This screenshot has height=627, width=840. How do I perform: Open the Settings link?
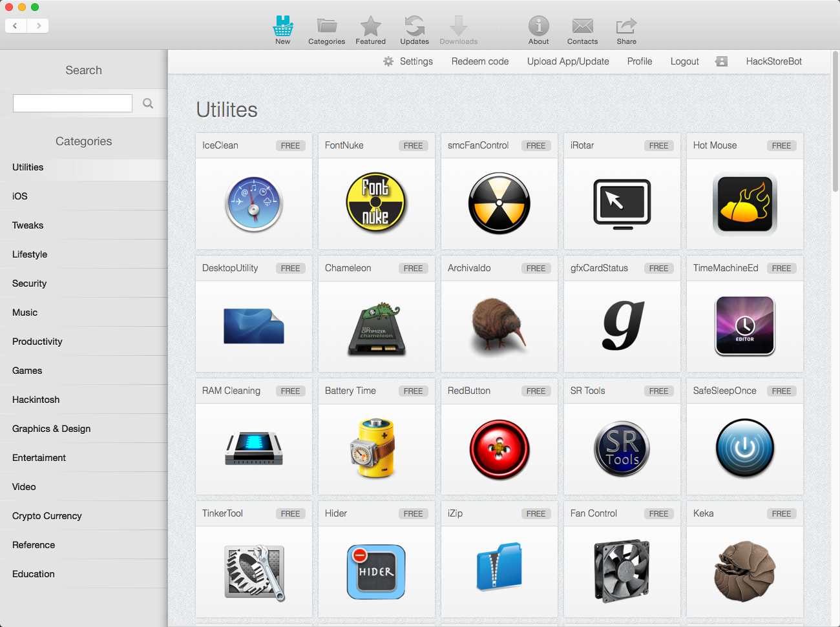tap(416, 61)
